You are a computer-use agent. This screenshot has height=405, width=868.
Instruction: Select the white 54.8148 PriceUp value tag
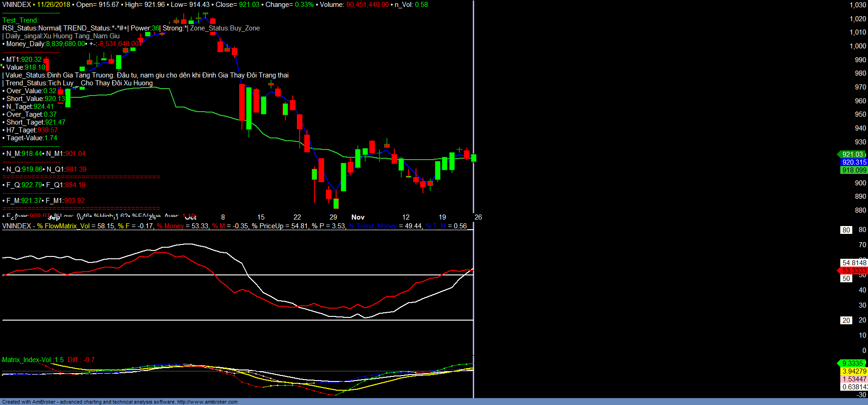(x=854, y=263)
